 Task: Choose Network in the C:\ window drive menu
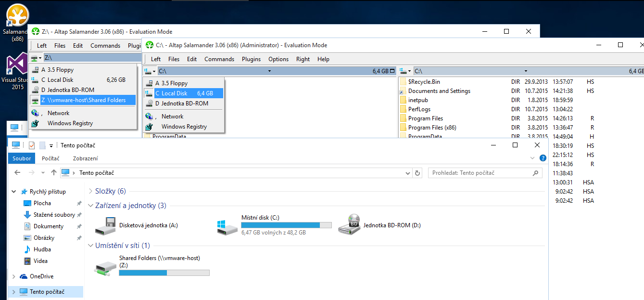click(x=184, y=117)
